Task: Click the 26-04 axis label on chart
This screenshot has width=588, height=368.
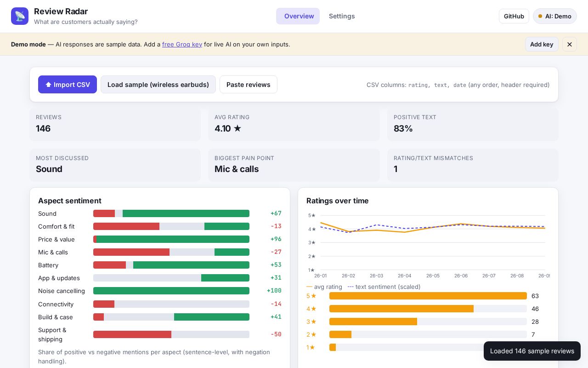Action: point(405,276)
